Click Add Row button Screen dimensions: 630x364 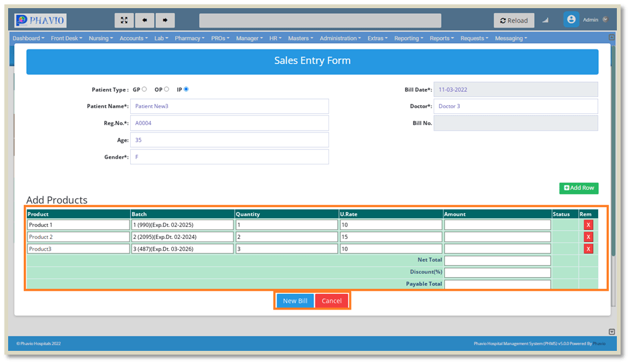pyautogui.click(x=579, y=188)
